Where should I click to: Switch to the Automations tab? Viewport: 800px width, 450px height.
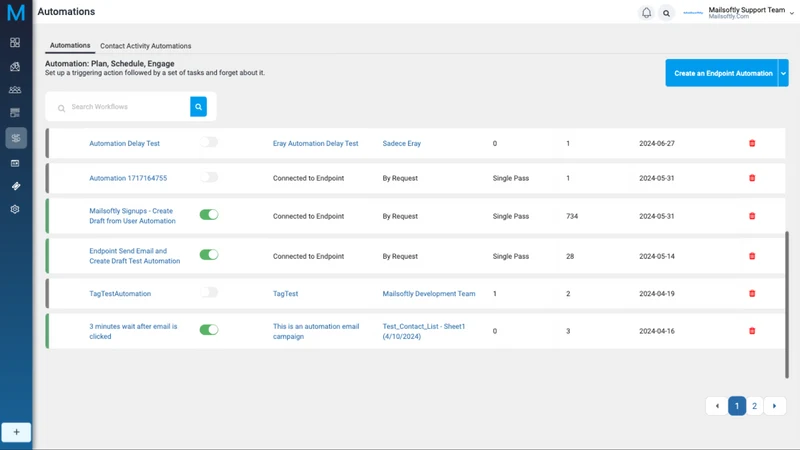[70, 45]
